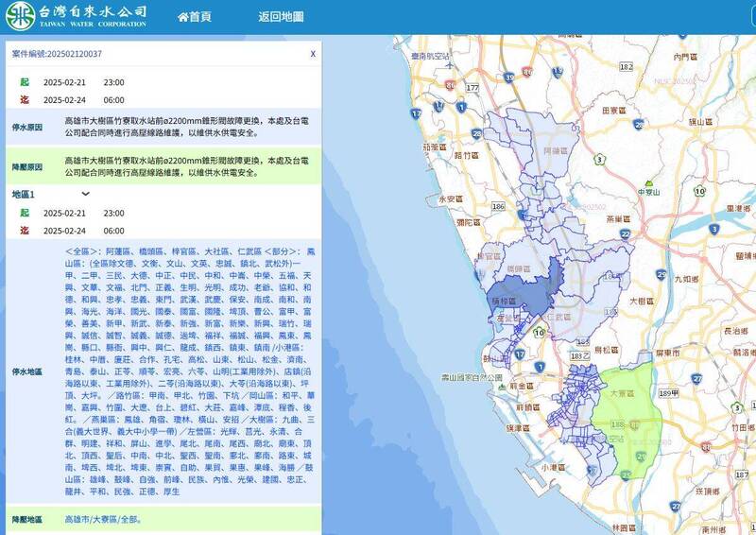Click 返回地圖 to return to map

click(281, 17)
